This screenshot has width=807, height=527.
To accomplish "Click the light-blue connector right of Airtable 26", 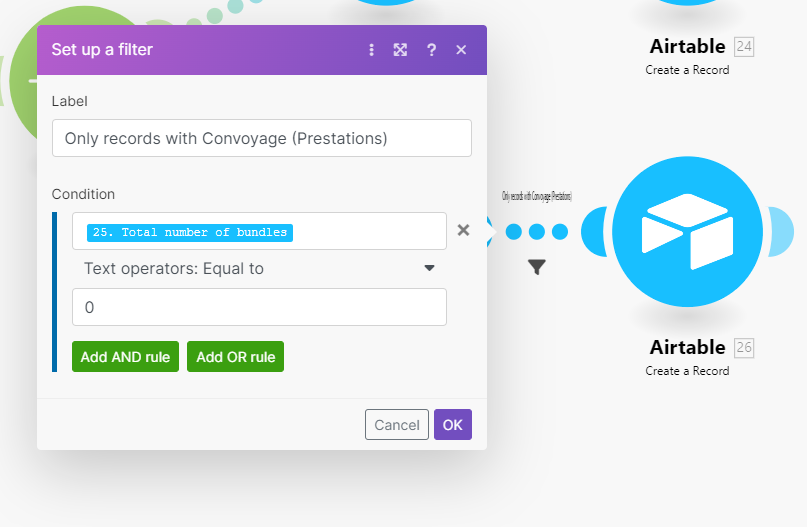I will (x=781, y=232).
